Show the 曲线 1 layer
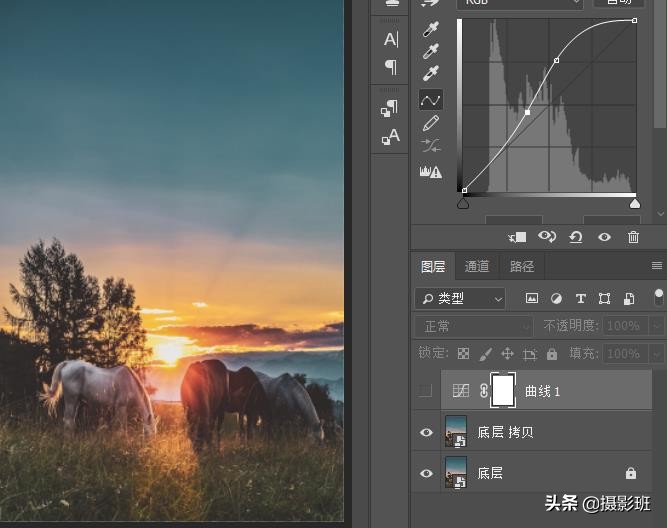 point(427,391)
